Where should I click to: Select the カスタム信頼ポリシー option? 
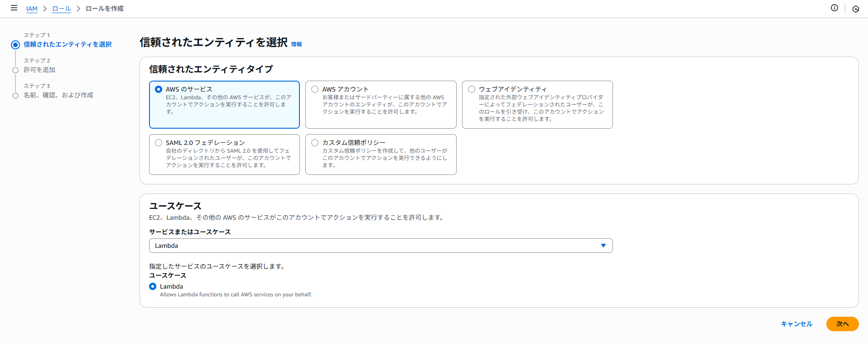point(381,154)
